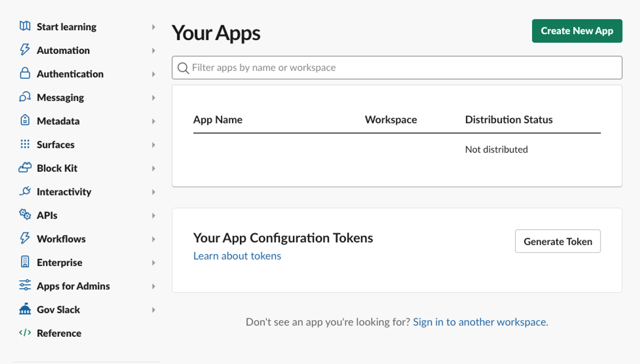This screenshot has width=640, height=364.
Task: Click the Authentication lock icon
Action: point(25,73)
